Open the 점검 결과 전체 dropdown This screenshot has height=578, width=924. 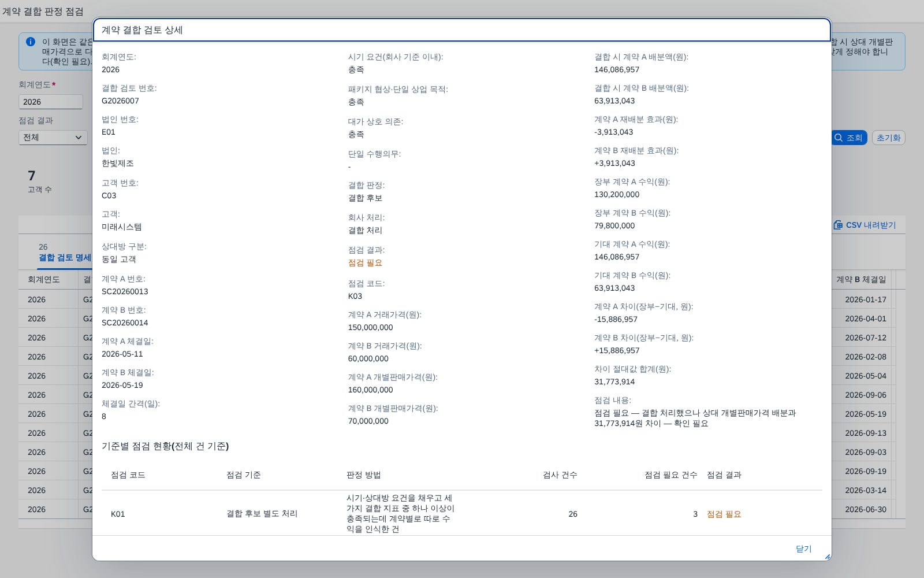click(53, 138)
